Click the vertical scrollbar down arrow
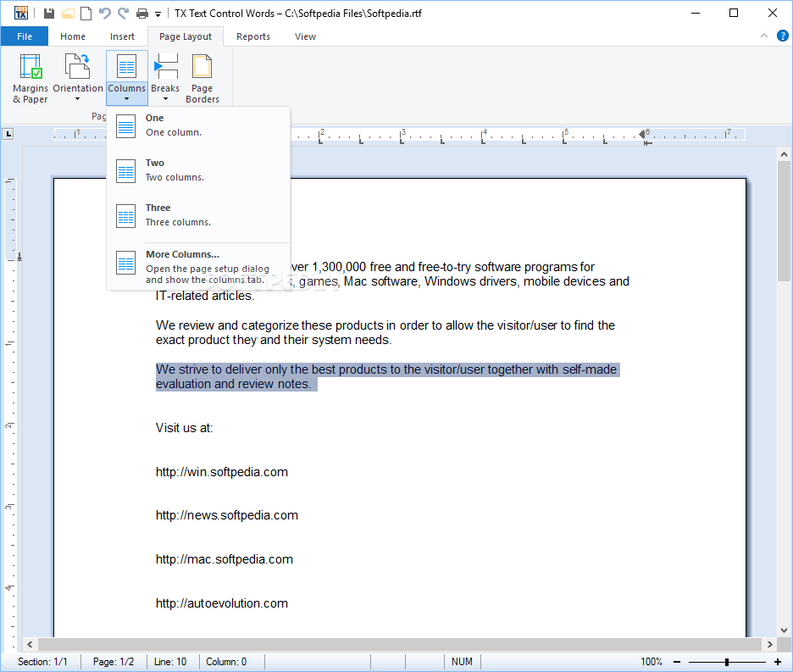Screen dimensions: 793x672 tap(784, 630)
